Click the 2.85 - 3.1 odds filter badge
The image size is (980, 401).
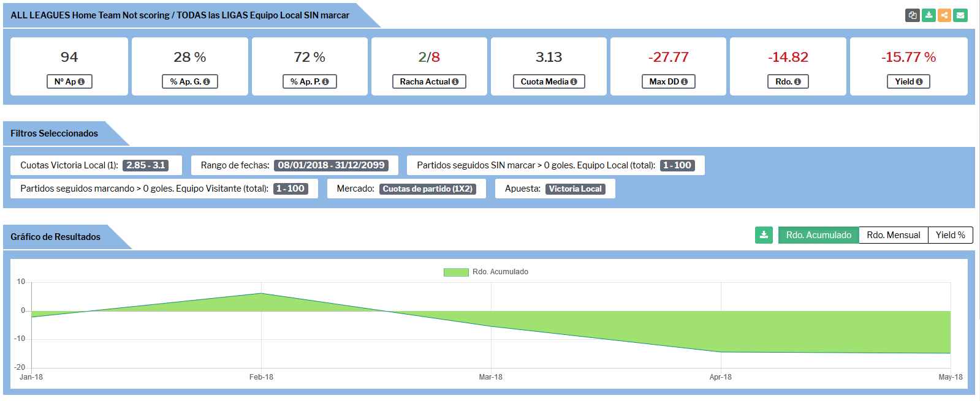(x=145, y=165)
